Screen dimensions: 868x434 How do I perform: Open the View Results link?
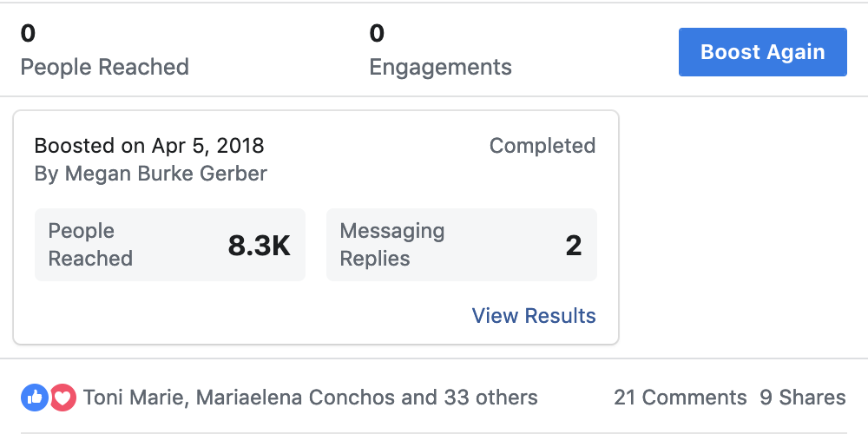(x=534, y=316)
